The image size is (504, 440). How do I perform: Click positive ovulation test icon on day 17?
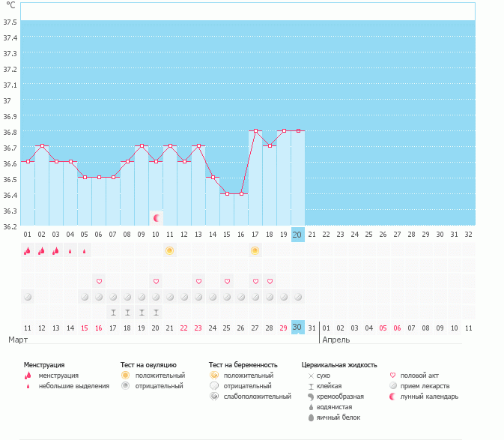255,250
